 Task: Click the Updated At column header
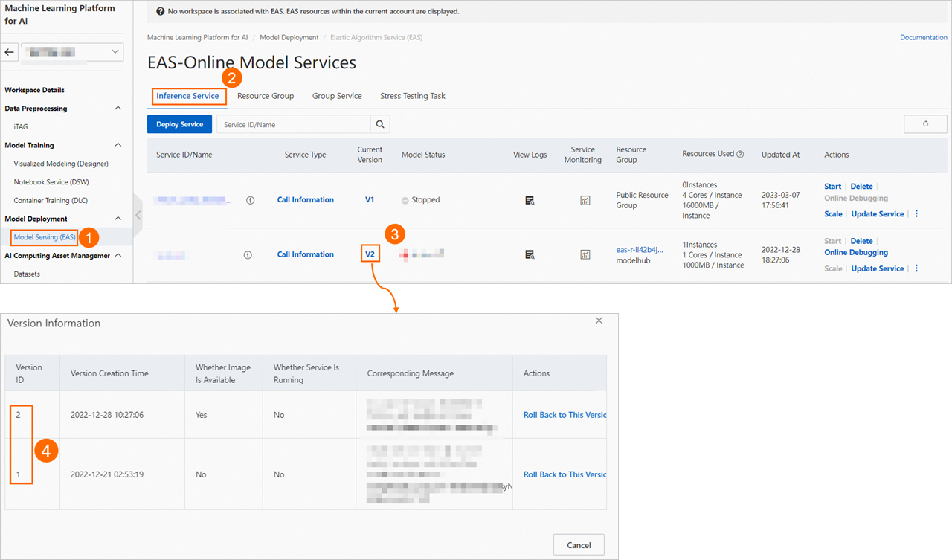coord(781,155)
